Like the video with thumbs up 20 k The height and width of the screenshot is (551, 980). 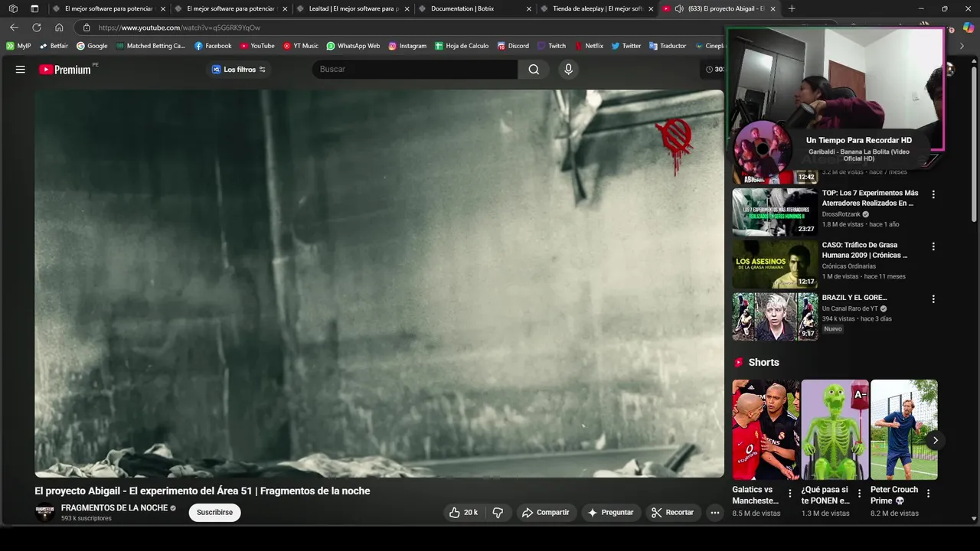[x=462, y=513]
